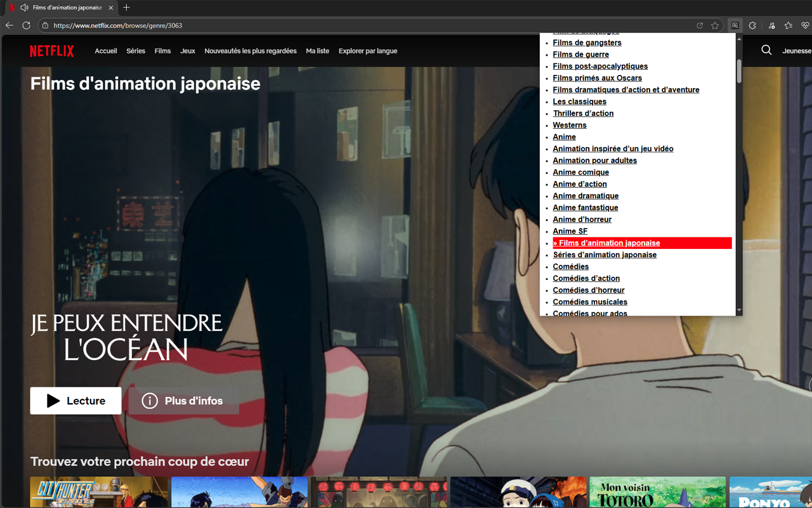This screenshot has width=812, height=508.
Task: Click the Plus d'infos button
Action: coord(184,401)
